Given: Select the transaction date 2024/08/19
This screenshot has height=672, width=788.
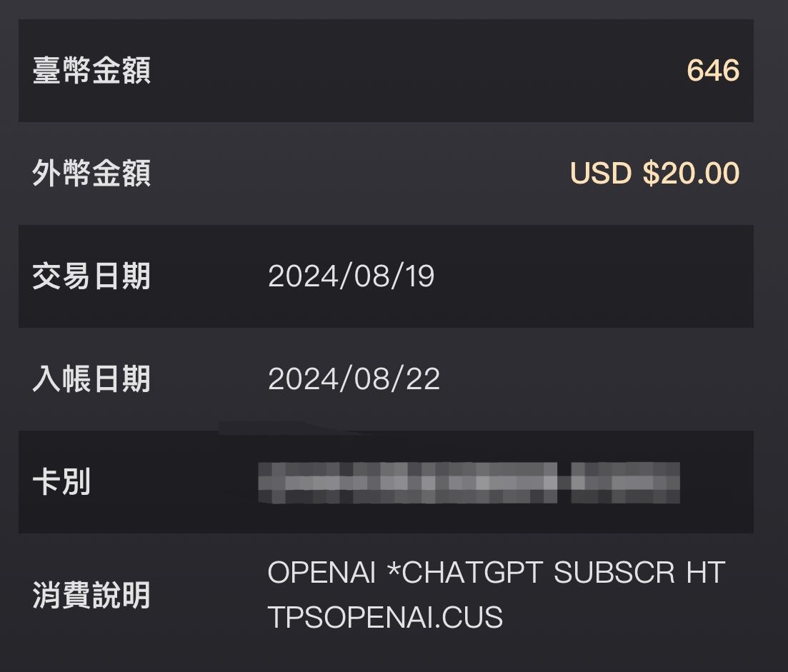Looking at the screenshot, I should point(351,276).
